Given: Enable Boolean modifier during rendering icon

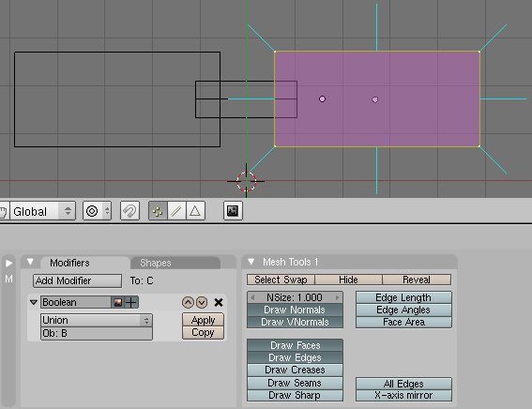Looking at the screenshot, I should [x=117, y=302].
